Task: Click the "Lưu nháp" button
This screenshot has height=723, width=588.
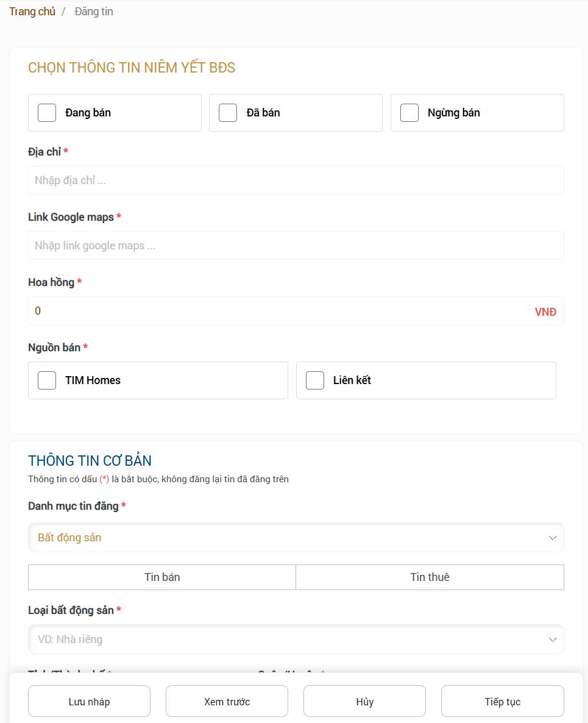Action: pos(89,701)
